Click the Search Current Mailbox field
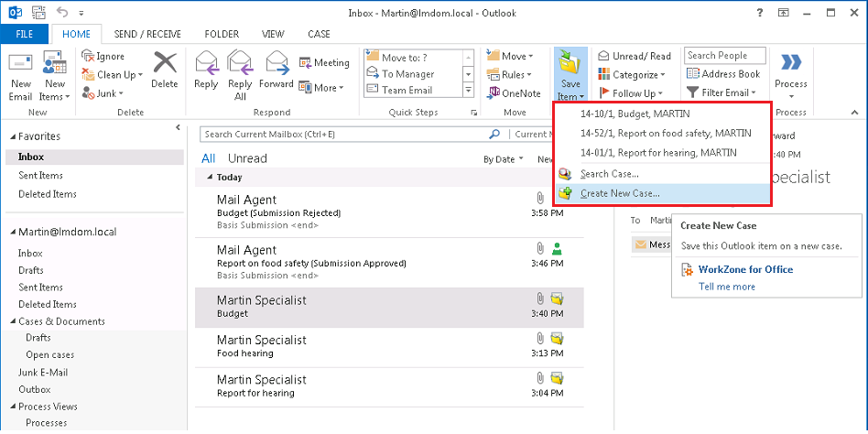The height and width of the screenshot is (434, 868). [343, 134]
